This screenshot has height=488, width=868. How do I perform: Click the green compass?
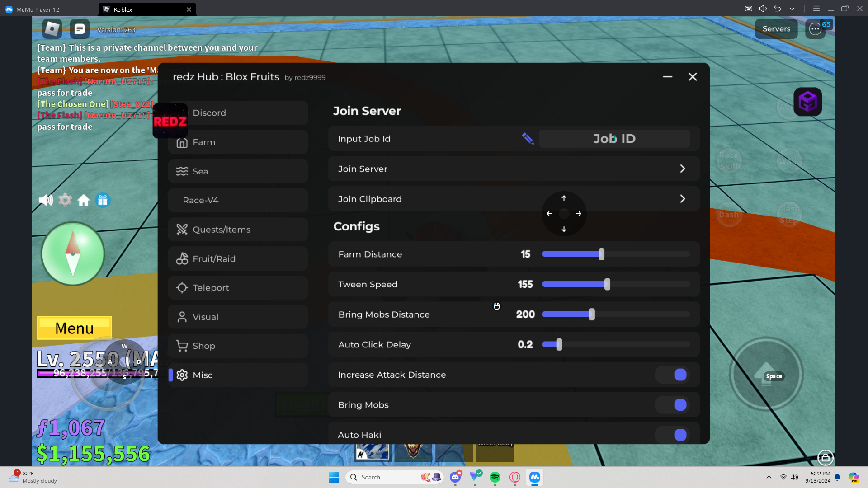[73, 254]
